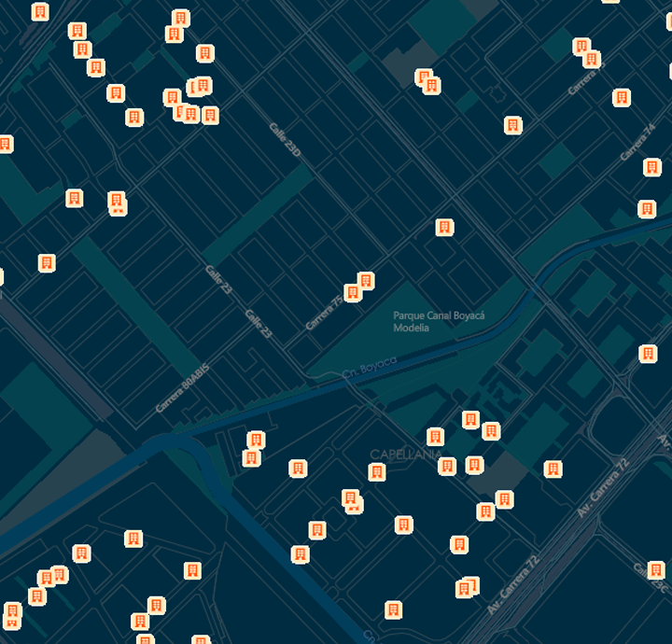
Task: Select the lone hotel marker north of Parque Canal Boyacá
Action: click(x=445, y=227)
